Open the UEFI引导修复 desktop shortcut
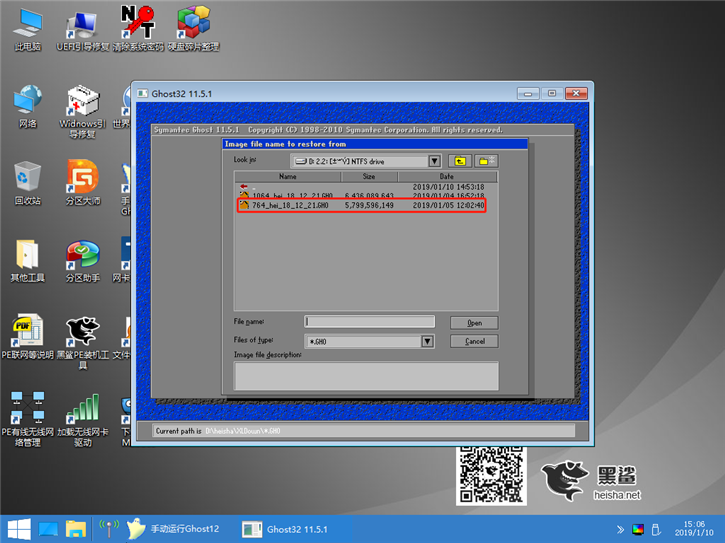 (82, 29)
